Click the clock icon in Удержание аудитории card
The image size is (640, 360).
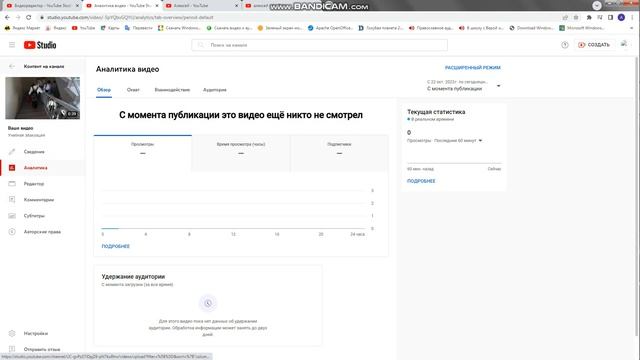click(x=208, y=303)
